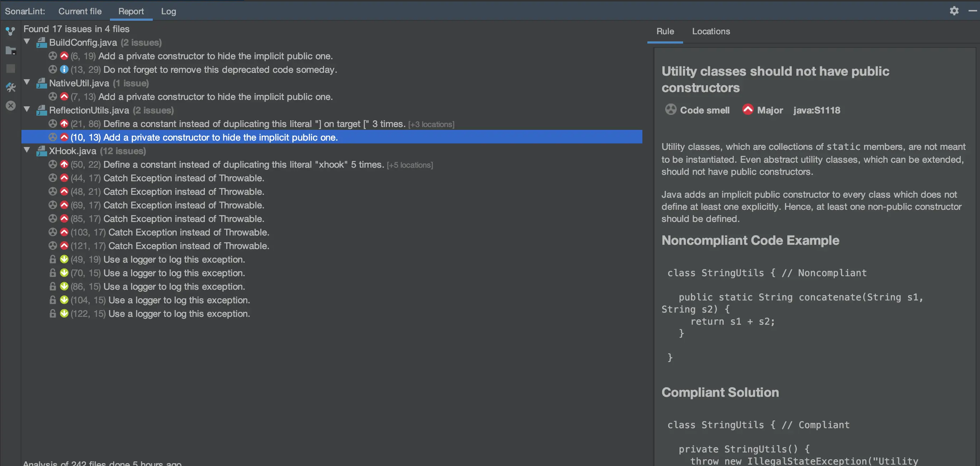The width and height of the screenshot is (980, 466).
Task: Collapse the BuildConfig.java tree node
Action: click(x=27, y=41)
